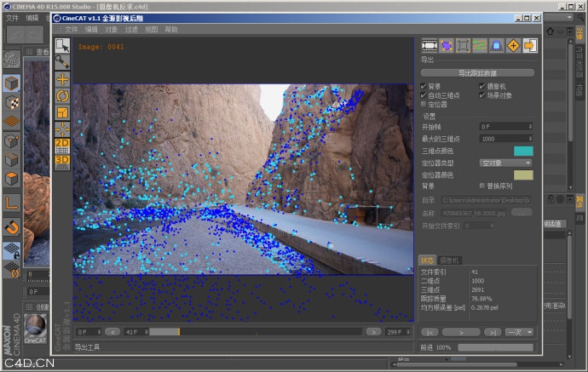Uncheck the 背景 export checkbox
588x372 pixels.
424,86
